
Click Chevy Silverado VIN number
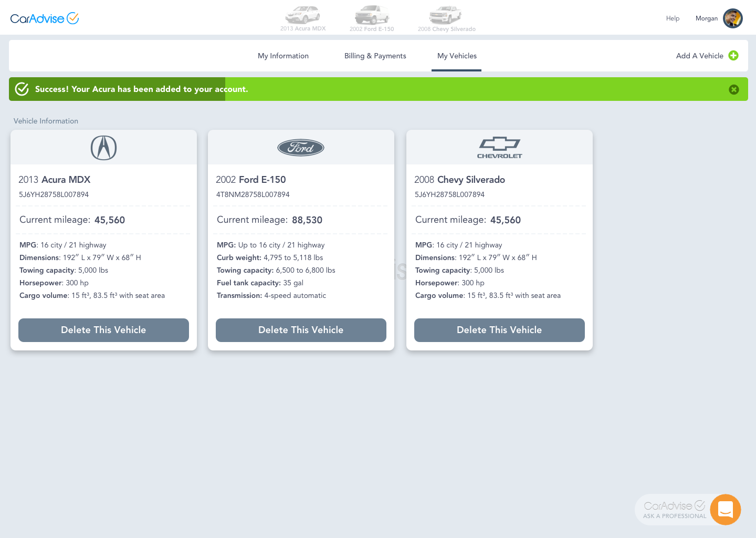click(x=449, y=194)
